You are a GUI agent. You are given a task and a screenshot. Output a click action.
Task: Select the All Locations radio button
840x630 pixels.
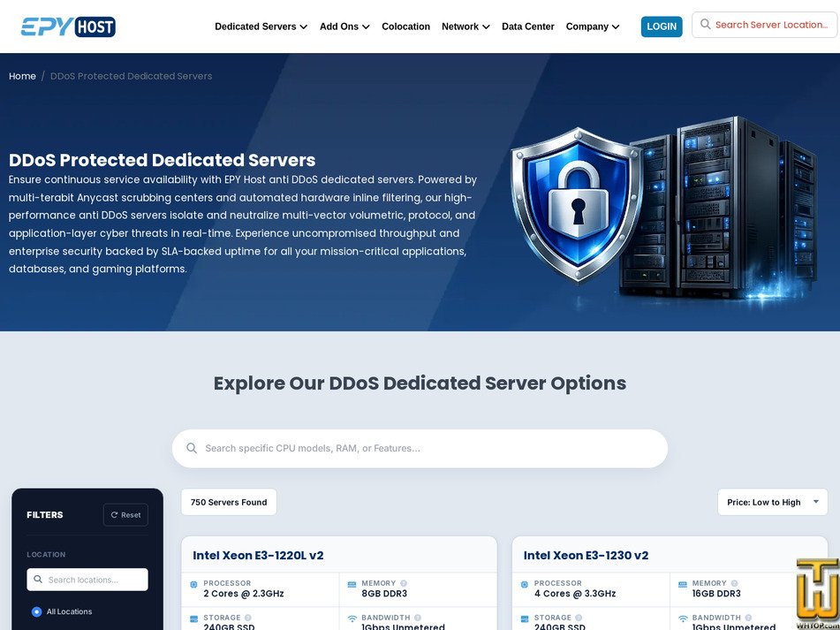coord(36,611)
